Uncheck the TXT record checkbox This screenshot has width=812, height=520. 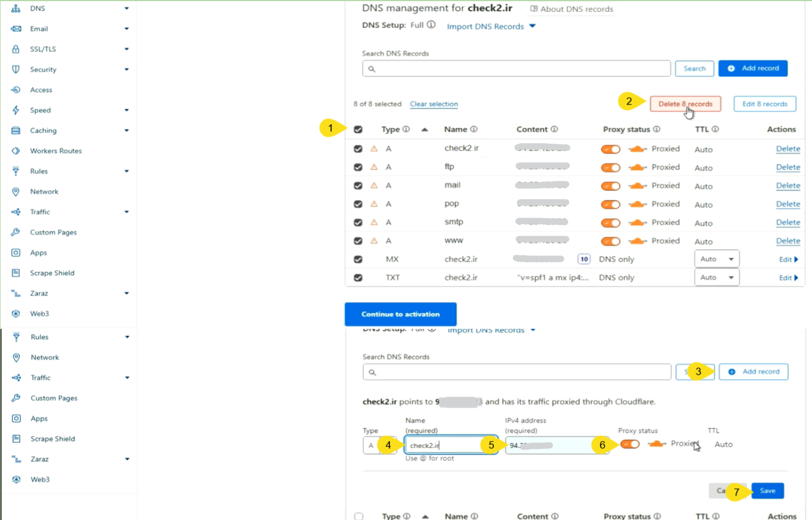coord(358,278)
